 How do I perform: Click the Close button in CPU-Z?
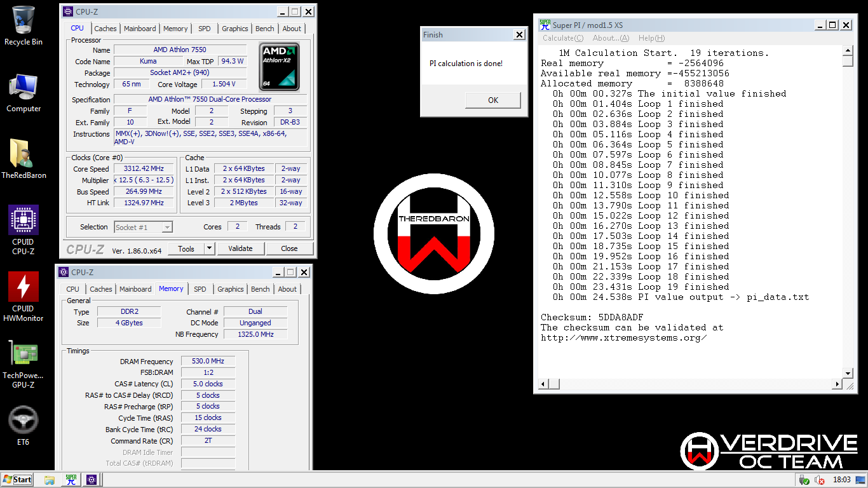[x=289, y=248]
